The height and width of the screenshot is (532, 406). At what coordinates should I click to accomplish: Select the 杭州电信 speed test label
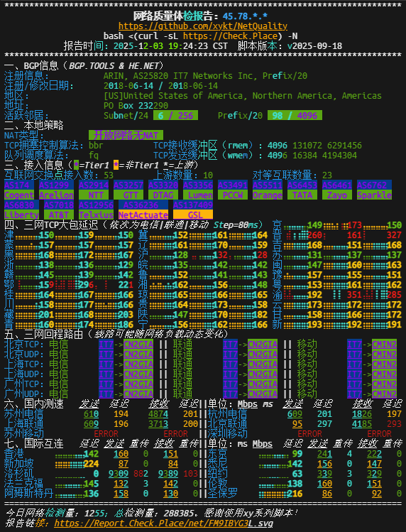(x=228, y=414)
